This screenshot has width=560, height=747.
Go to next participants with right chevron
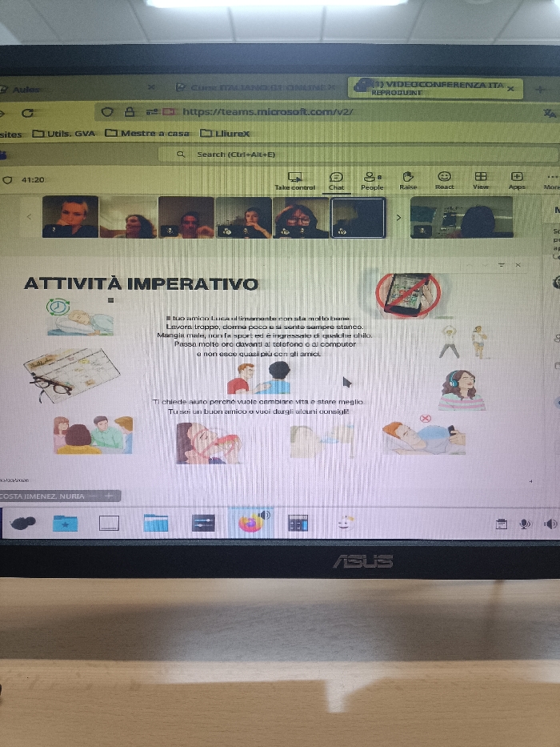(398, 217)
